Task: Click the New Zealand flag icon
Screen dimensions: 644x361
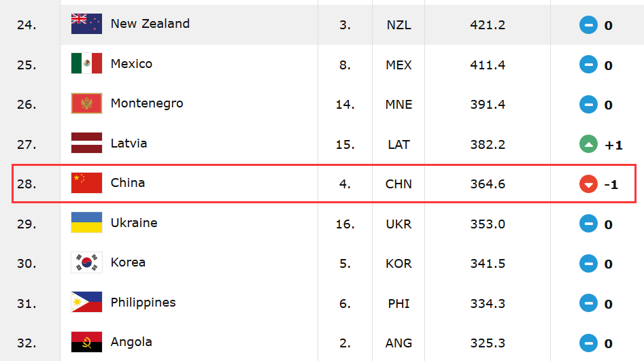Action: tap(86, 24)
